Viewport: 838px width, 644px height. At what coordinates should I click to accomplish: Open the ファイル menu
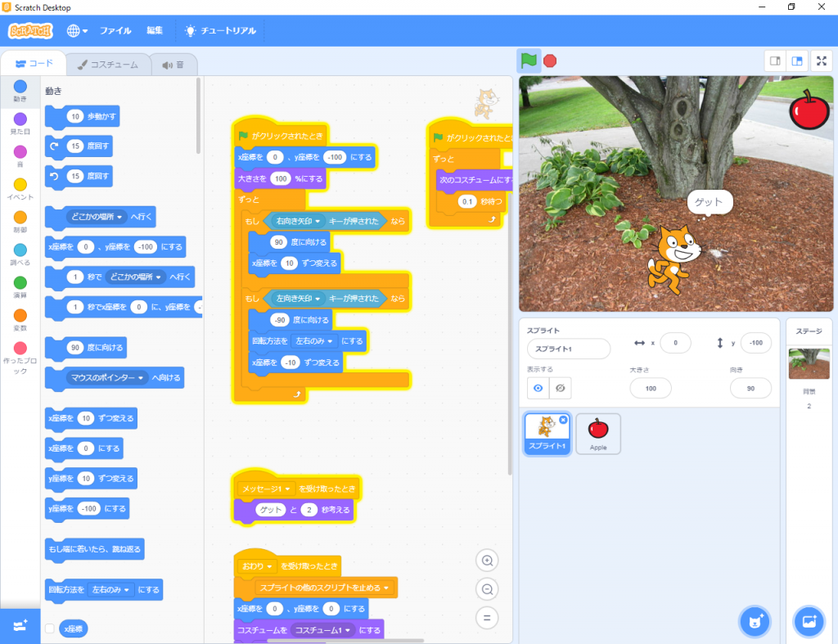[x=115, y=31]
